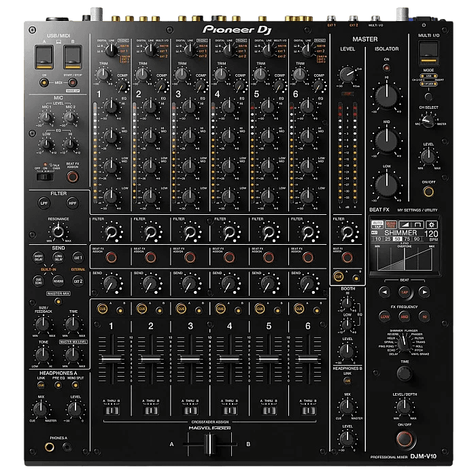Click Headphones B LINK CUE button

click(347, 381)
